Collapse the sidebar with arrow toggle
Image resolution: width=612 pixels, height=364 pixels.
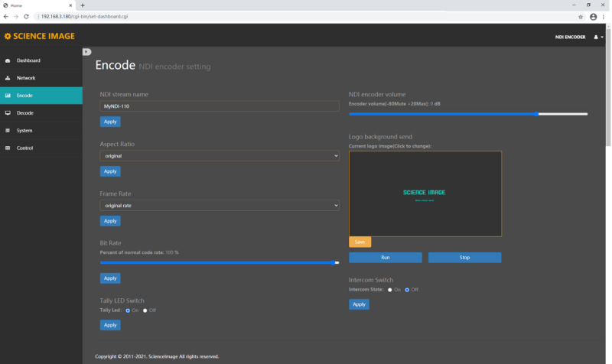pos(86,52)
